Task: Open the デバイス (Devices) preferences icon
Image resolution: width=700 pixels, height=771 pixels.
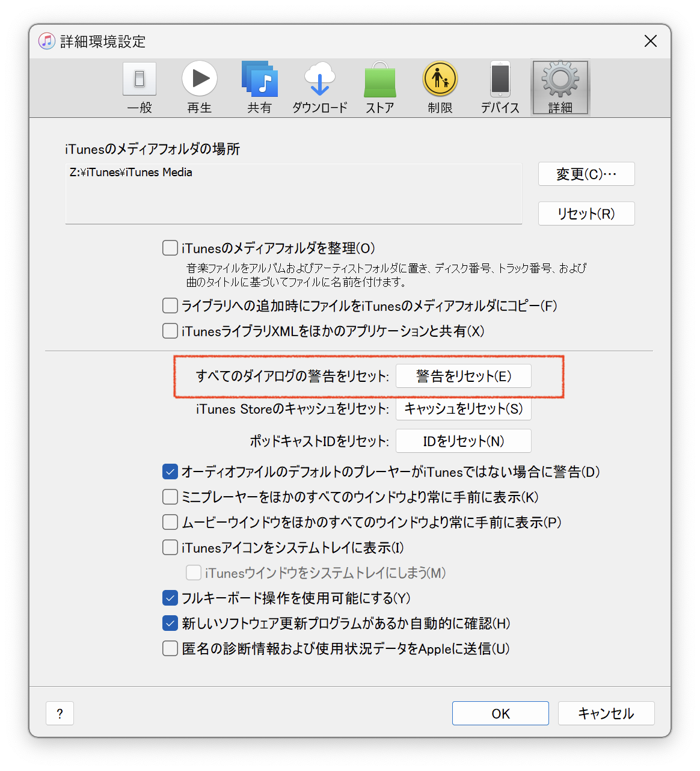Action: (x=500, y=88)
